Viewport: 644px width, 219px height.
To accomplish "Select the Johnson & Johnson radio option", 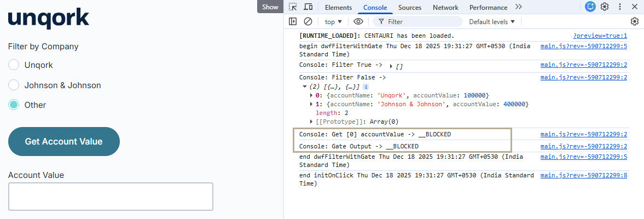I will pyautogui.click(x=14, y=85).
